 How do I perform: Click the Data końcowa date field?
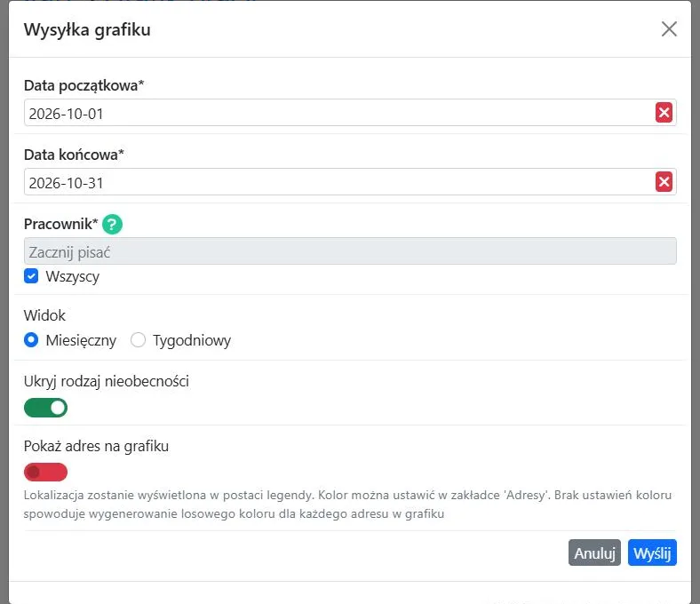click(350, 182)
